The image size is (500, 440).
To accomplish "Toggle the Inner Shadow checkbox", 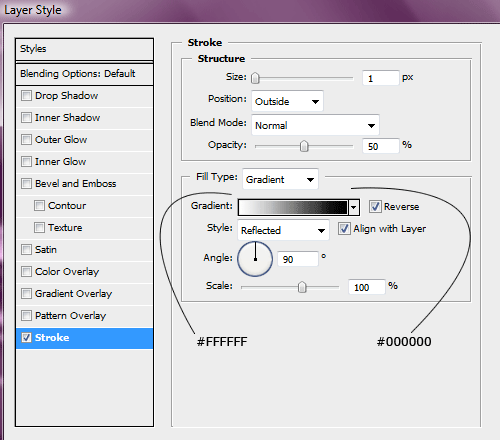I will coord(26,118).
